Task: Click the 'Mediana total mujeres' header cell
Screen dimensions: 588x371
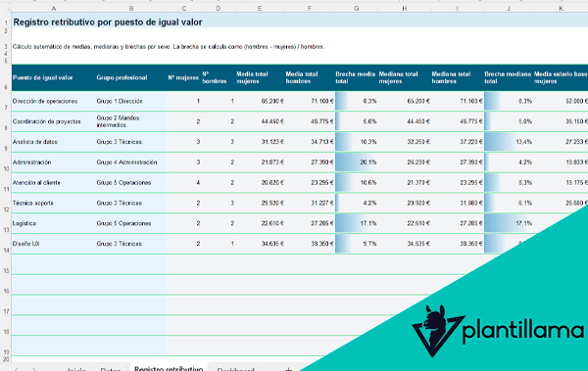Action: click(404, 77)
